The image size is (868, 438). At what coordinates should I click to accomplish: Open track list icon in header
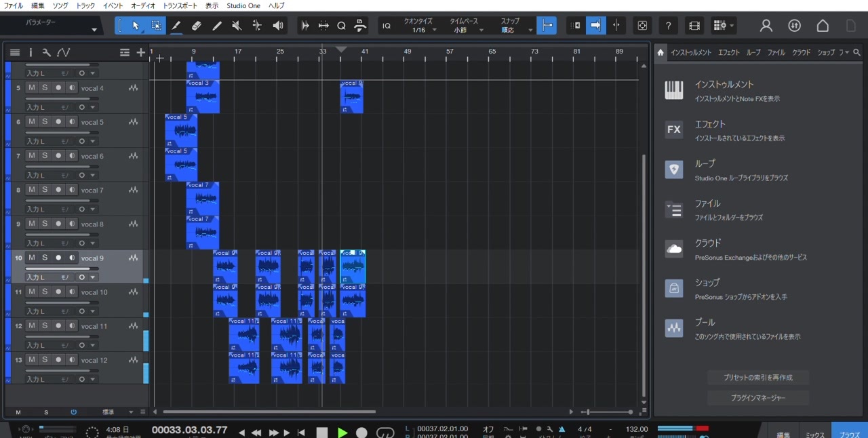click(x=14, y=52)
